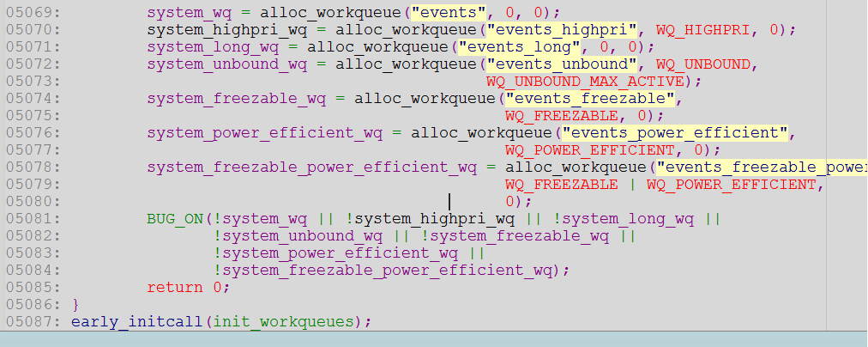The image size is (868, 347).
Task: Click !system_power_efficient_wq on line 05083
Action: 335,253
